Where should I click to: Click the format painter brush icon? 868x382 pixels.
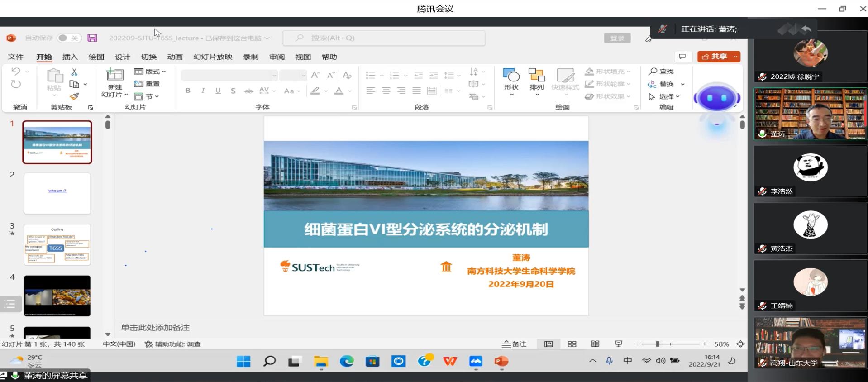click(x=74, y=96)
